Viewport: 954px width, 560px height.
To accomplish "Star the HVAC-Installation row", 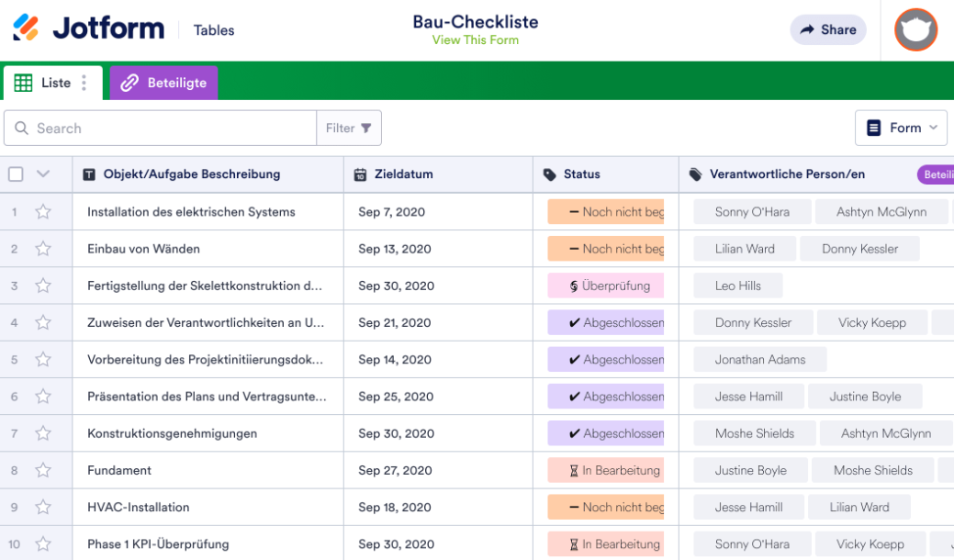I will (x=43, y=507).
